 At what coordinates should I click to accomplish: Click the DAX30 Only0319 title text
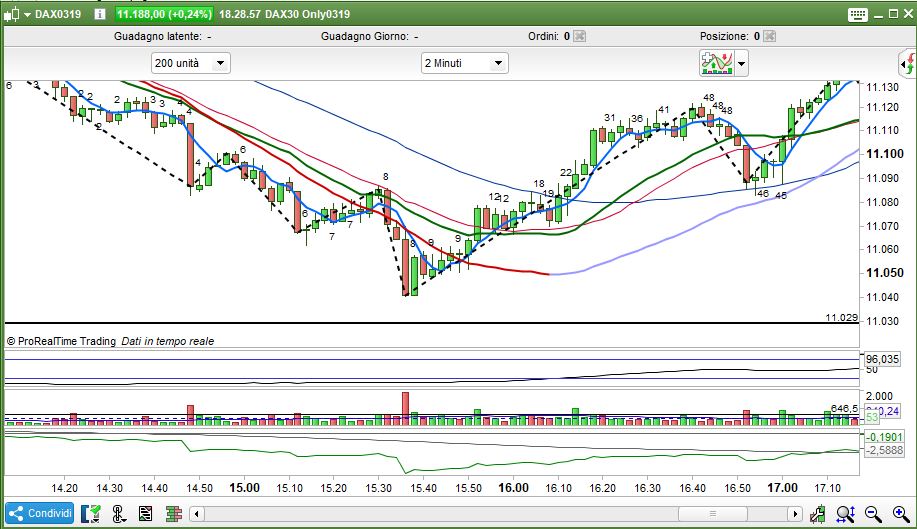pos(308,14)
